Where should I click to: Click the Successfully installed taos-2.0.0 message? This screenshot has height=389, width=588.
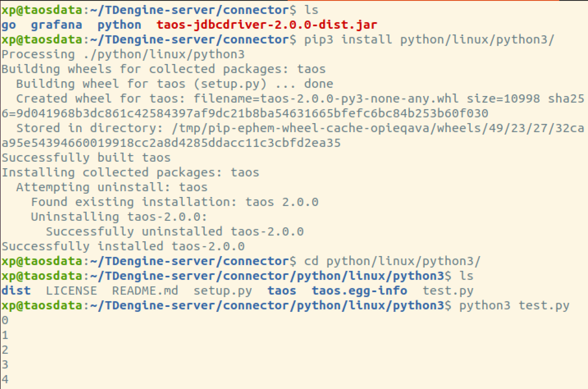123,246
